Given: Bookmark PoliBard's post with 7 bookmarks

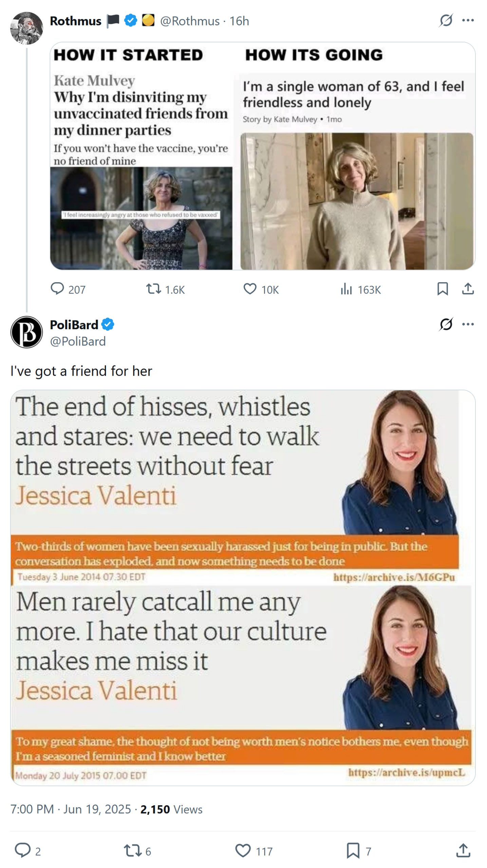Looking at the screenshot, I should coord(353,850).
